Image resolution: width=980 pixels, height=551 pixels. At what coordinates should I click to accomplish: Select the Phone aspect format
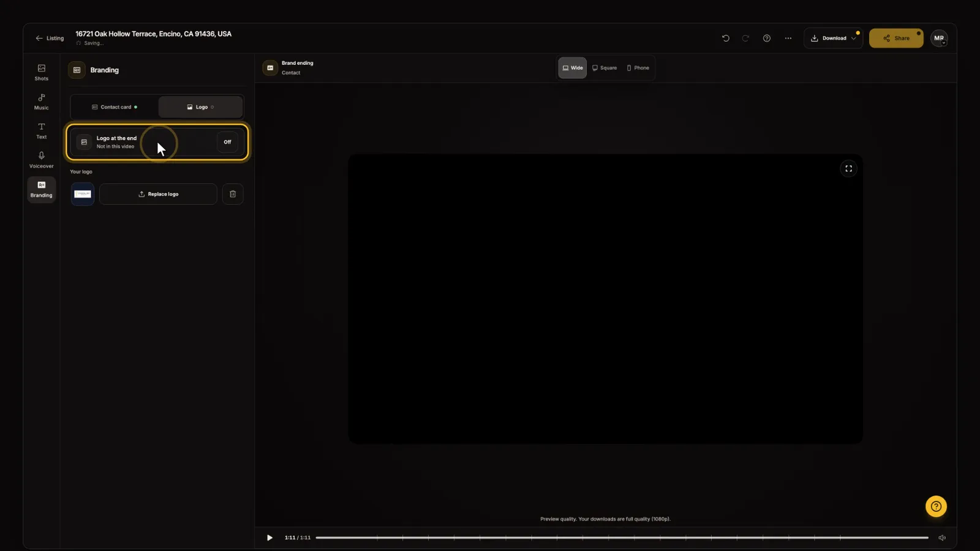[x=638, y=68]
